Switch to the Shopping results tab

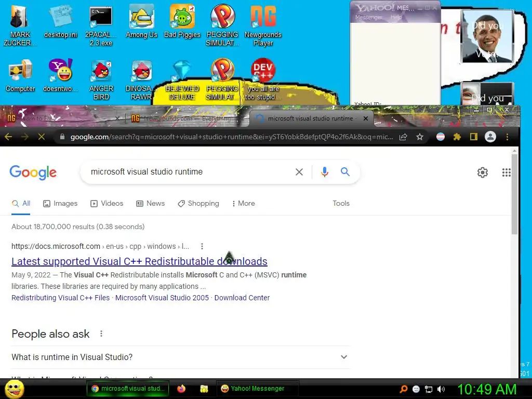[199, 203]
